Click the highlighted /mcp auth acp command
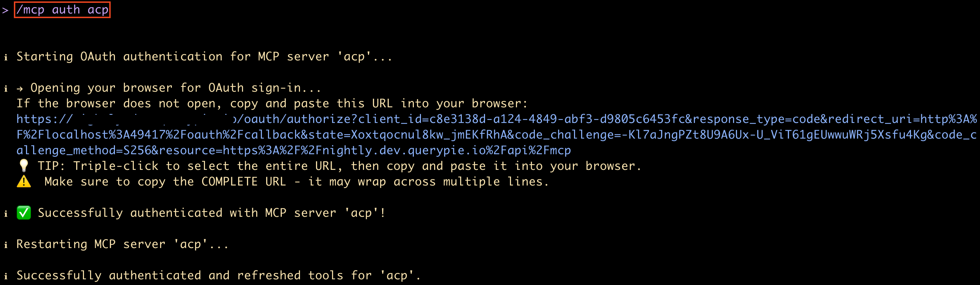Image resolution: width=980 pixels, height=285 pixels. pos(62,10)
